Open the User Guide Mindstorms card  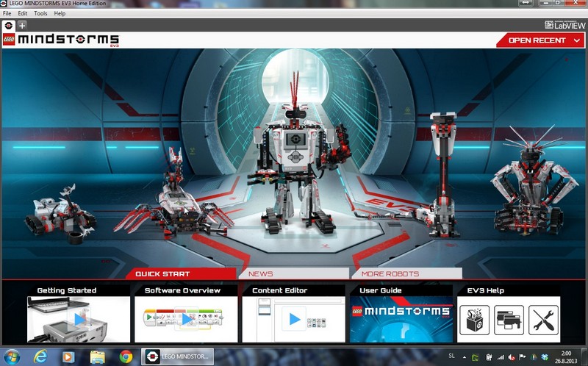coord(401,319)
